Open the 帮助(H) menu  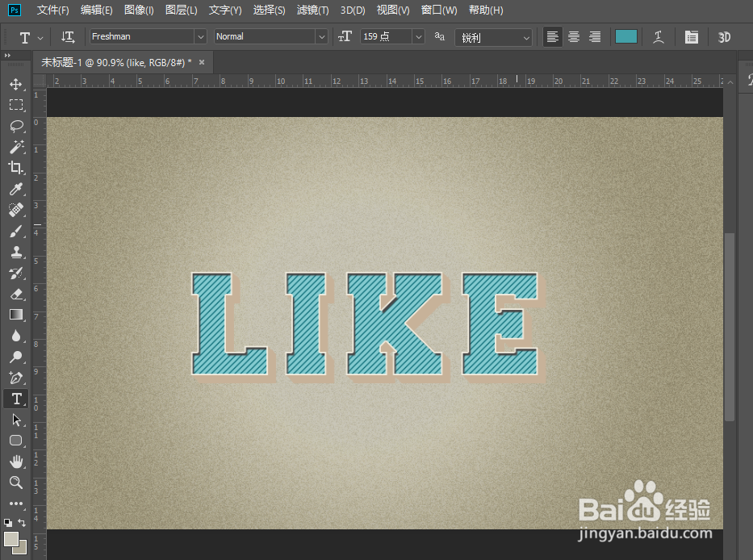click(486, 10)
